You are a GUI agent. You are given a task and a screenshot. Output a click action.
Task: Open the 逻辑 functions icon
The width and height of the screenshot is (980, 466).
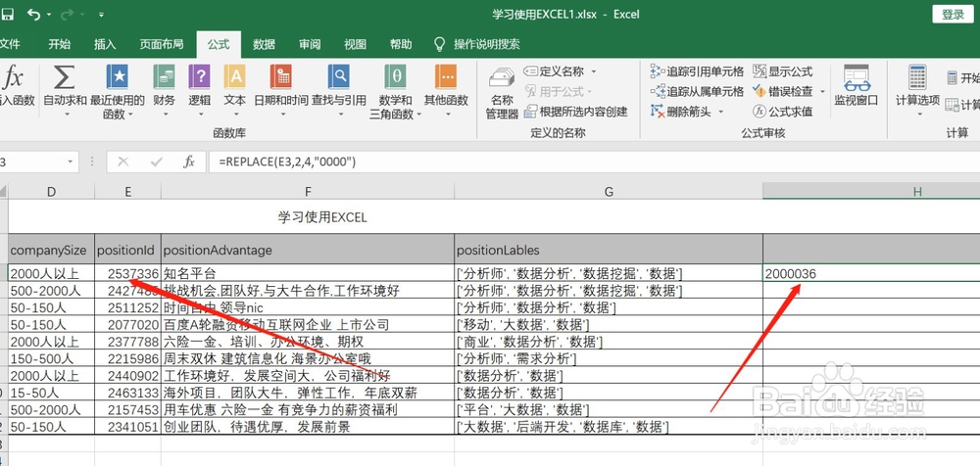pos(199,78)
